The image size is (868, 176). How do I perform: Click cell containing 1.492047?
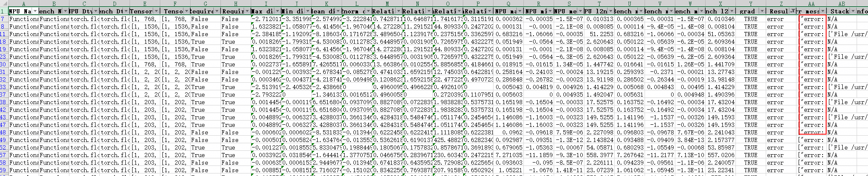pos(599,95)
